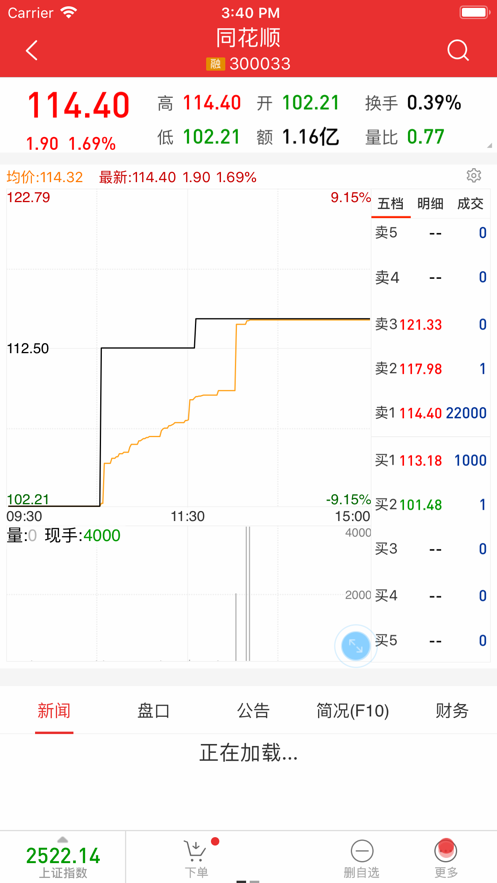Tap the tall volume bar in chart
497x883 pixels.
[248, 594]
